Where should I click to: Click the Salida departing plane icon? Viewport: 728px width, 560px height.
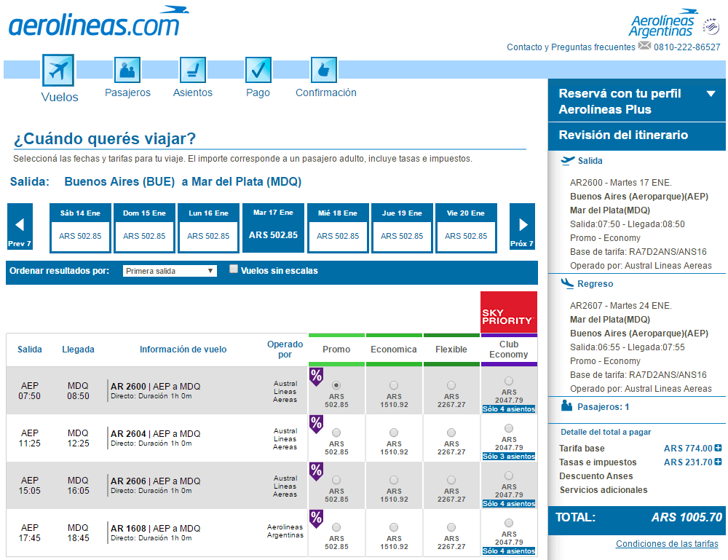567,161
